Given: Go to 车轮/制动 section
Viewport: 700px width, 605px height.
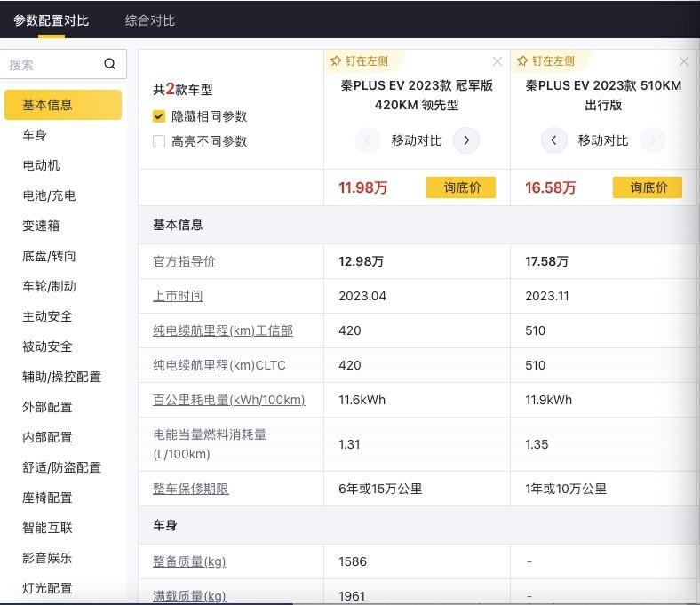Looking at the screenshot, I should tap(49, 286).
